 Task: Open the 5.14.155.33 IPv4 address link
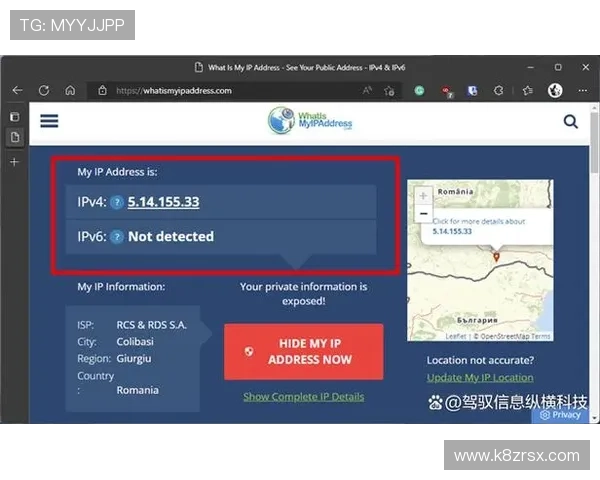[163, 202]
